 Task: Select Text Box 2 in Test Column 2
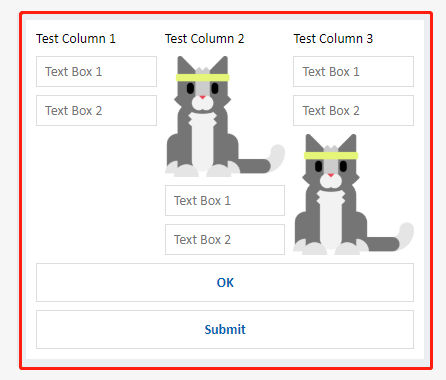click(225, 240)
